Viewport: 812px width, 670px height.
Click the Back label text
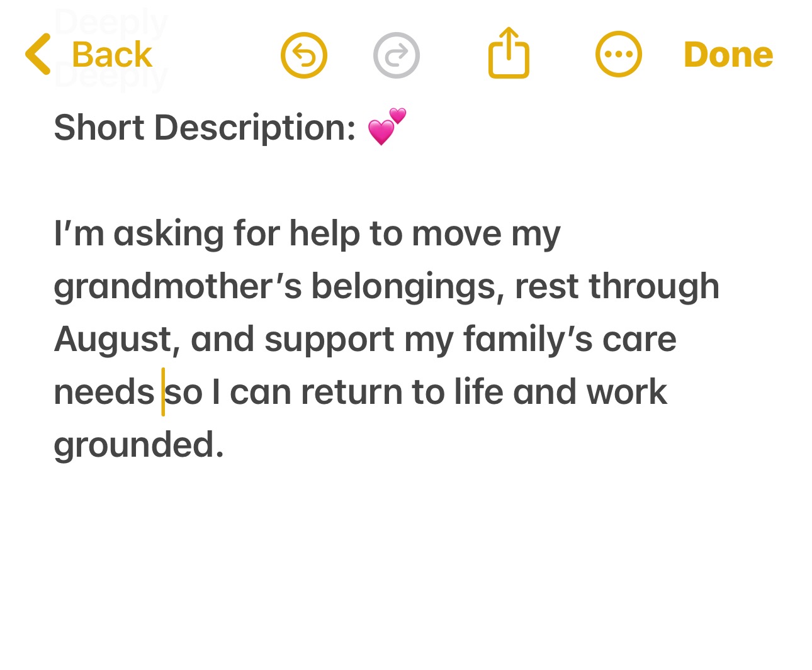[112, 55]
